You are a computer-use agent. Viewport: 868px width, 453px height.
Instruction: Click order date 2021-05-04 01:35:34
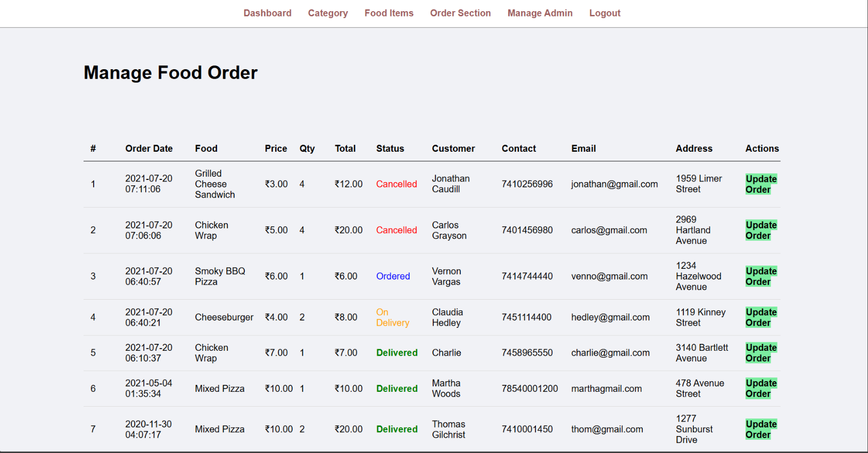click(x=149, y=389)
